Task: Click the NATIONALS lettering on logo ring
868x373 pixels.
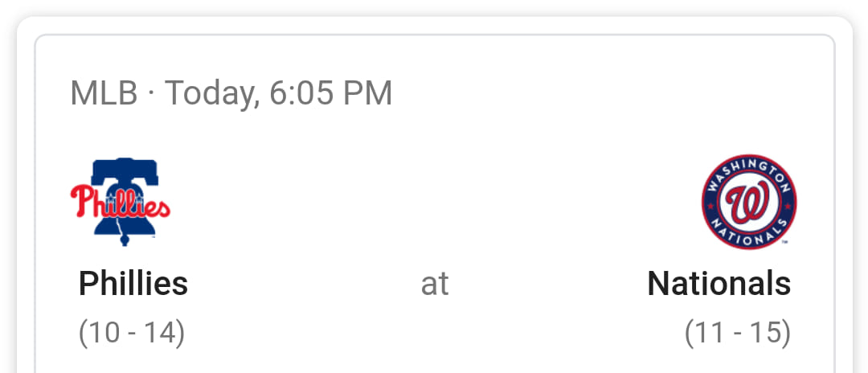Action: [749, 232]
